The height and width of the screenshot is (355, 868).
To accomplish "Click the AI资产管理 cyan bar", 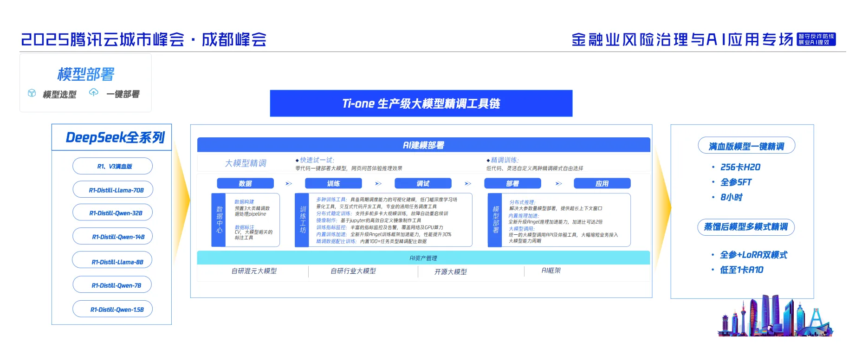I will 423,258.
